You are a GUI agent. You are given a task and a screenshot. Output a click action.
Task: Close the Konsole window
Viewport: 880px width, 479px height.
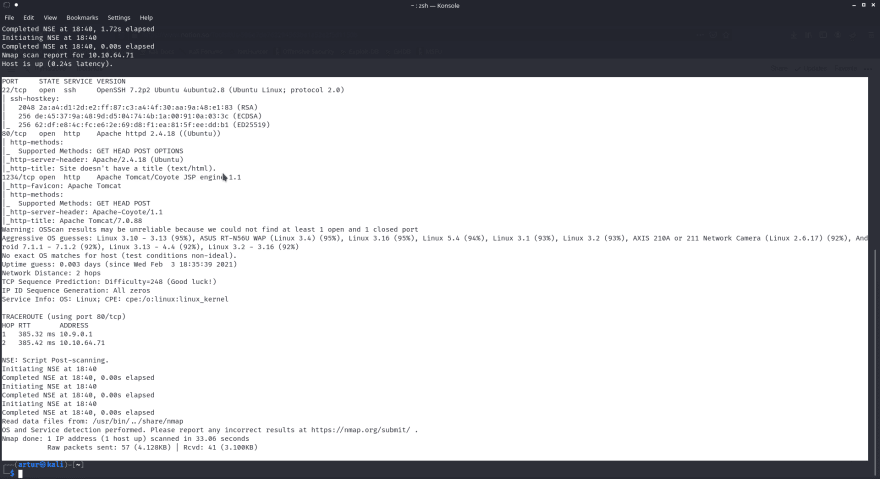pyautogui.click(x=873, y=5)
